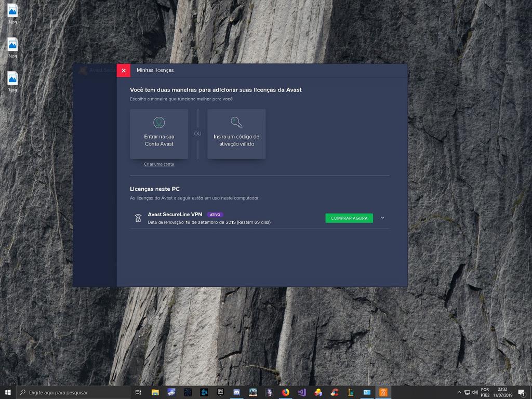Open the 'Criar uma conta' link

pyautogui.click(x=159, y=164)
